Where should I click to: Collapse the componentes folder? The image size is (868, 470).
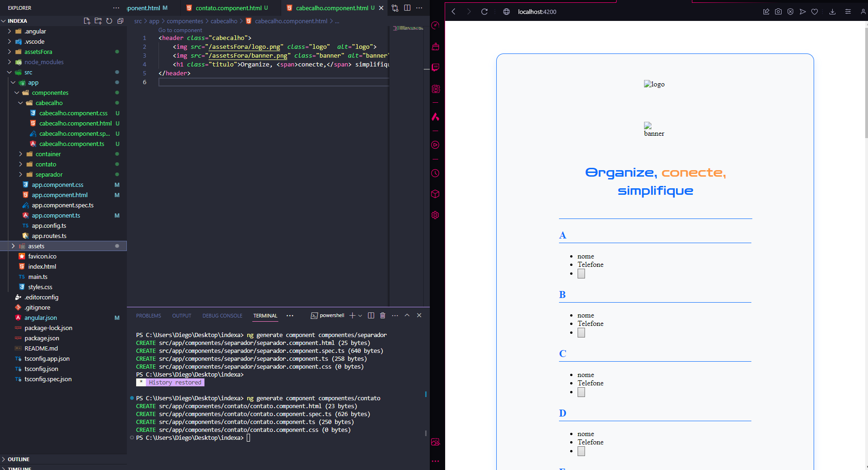pos(17,93)
